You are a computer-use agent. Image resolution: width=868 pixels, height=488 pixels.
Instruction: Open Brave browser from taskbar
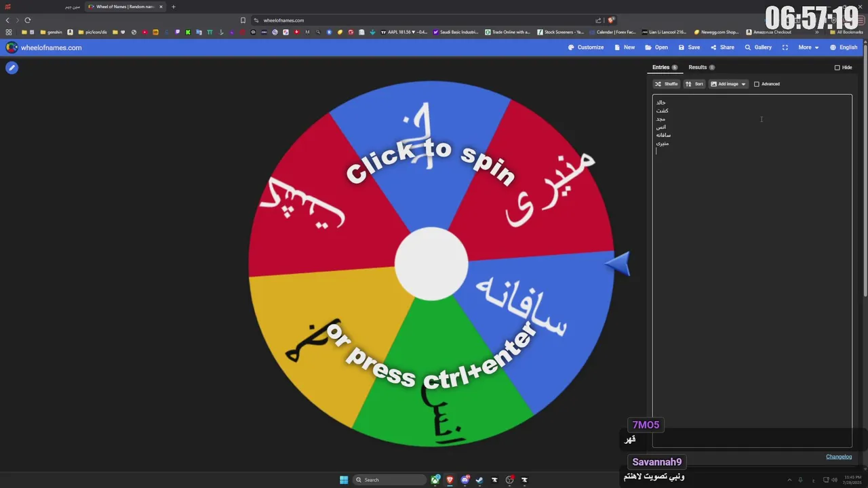(450, 480)
